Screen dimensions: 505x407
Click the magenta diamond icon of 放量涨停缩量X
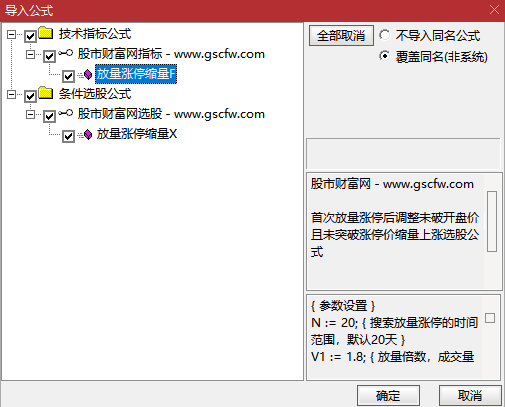(87, 134)
